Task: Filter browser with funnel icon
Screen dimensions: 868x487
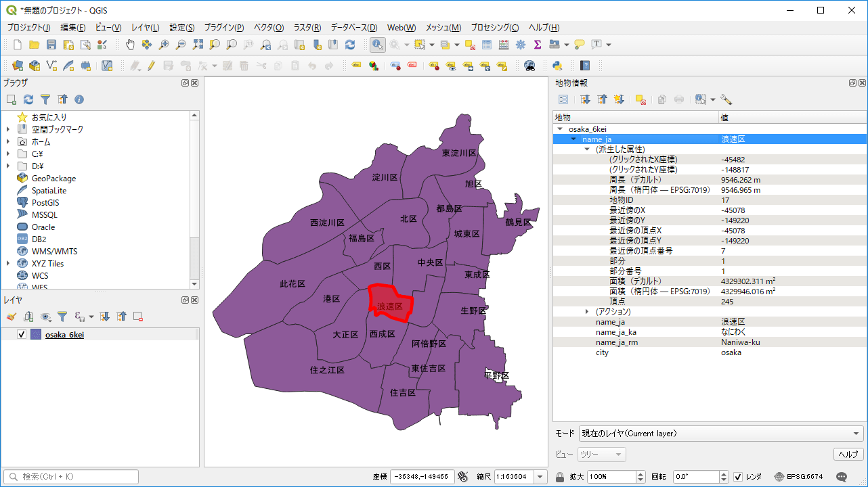Action: 45,99
